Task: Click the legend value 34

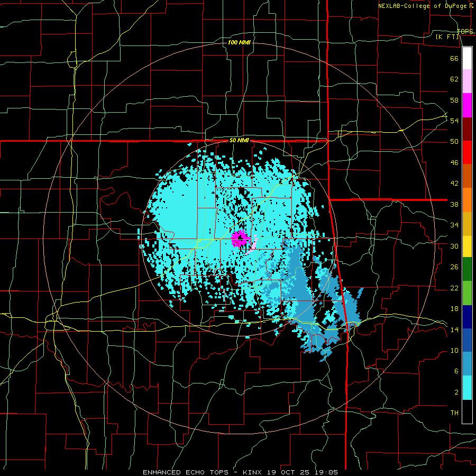Action: click(454, 225)
